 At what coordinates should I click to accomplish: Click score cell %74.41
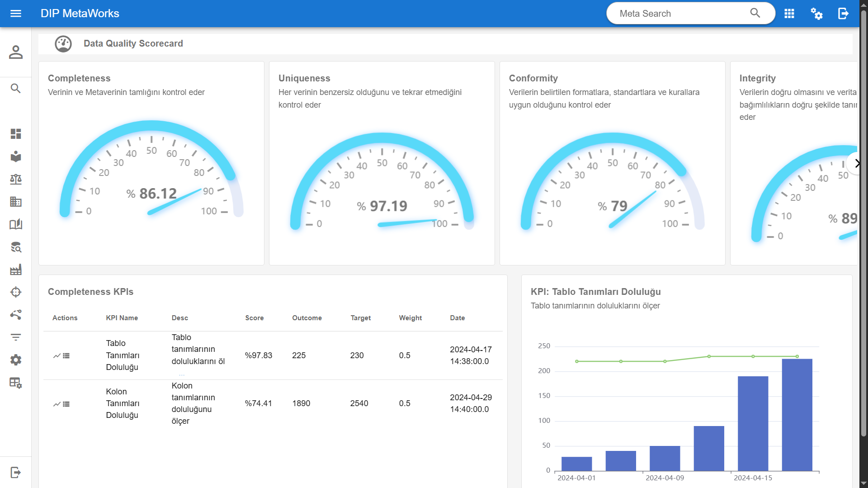[x=259, y=403]
